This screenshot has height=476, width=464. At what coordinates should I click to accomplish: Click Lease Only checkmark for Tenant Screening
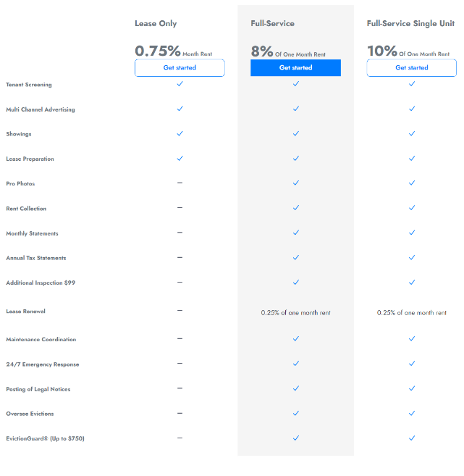tap(180, 84)
